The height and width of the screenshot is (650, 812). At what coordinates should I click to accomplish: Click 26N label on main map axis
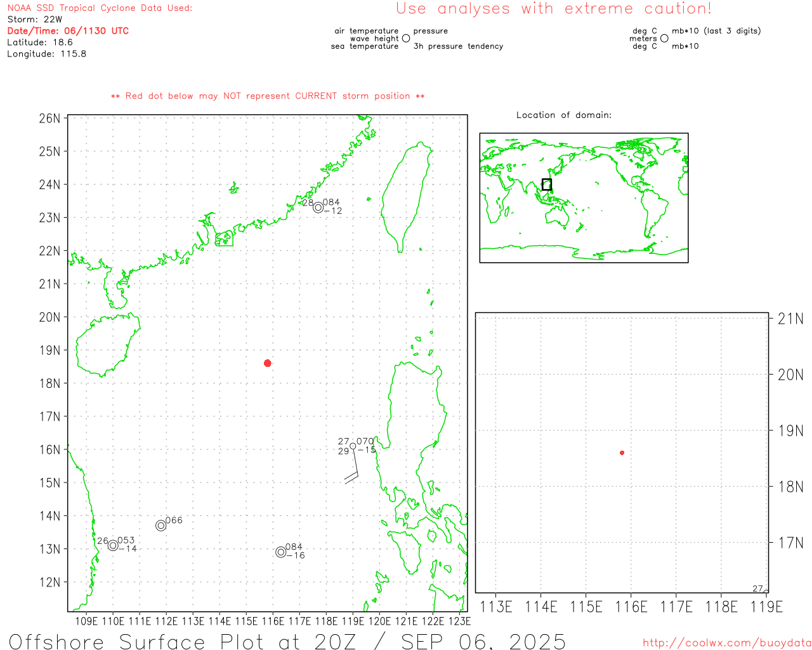[x=49, y=118]
